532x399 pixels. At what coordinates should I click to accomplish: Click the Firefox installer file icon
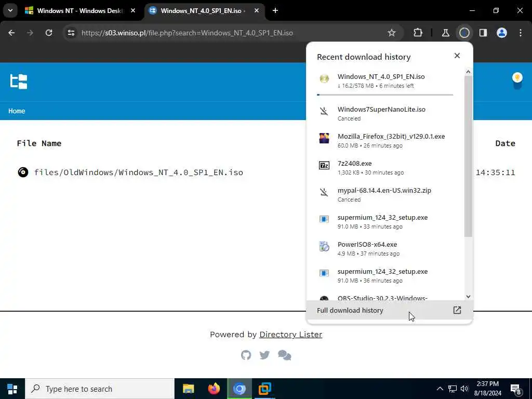[324, 138]
